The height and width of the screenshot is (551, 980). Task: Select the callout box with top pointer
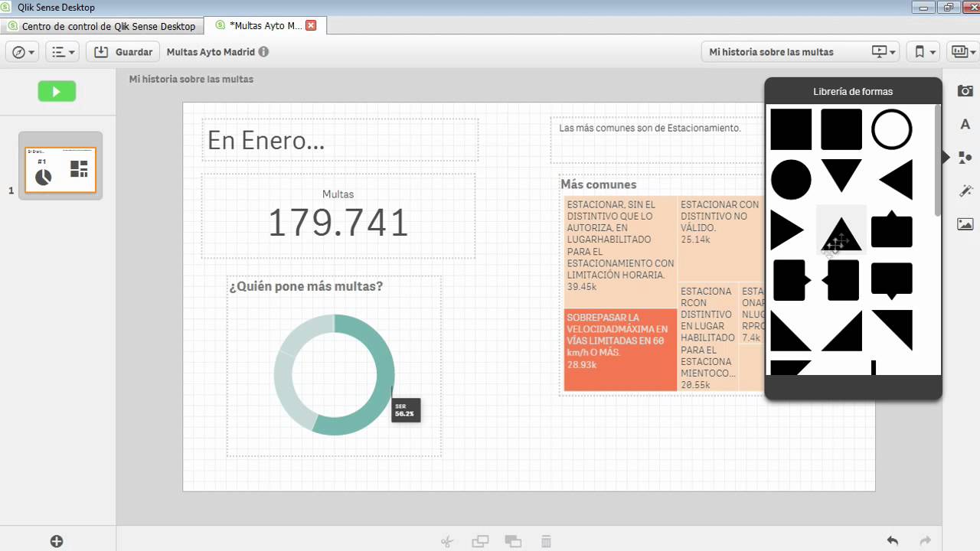(x=892, y=229)
